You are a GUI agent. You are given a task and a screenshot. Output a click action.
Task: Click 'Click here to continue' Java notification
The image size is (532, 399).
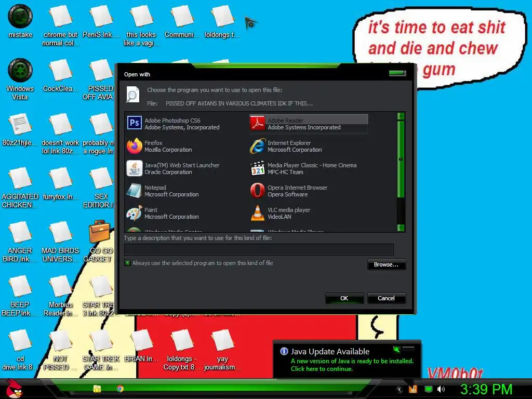click(x=322, y=369)
